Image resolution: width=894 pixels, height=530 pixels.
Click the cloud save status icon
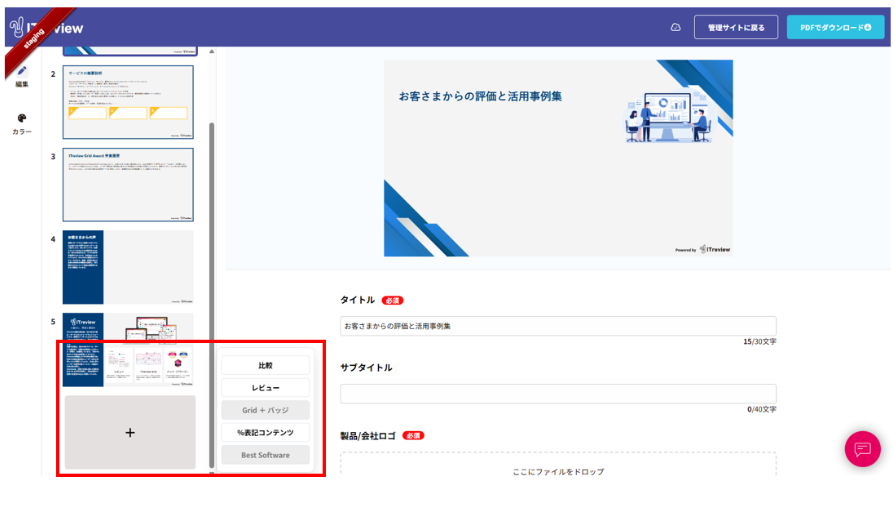point(675,27)
